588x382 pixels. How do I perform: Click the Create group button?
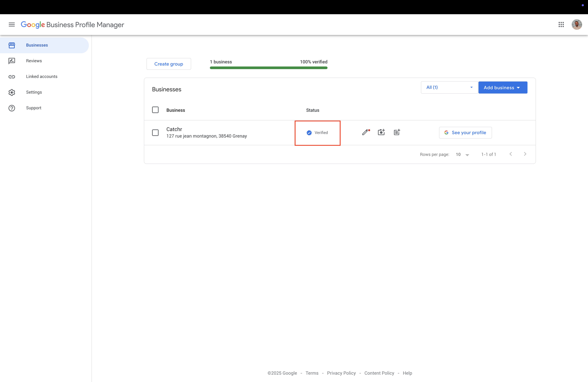point(169,64)
